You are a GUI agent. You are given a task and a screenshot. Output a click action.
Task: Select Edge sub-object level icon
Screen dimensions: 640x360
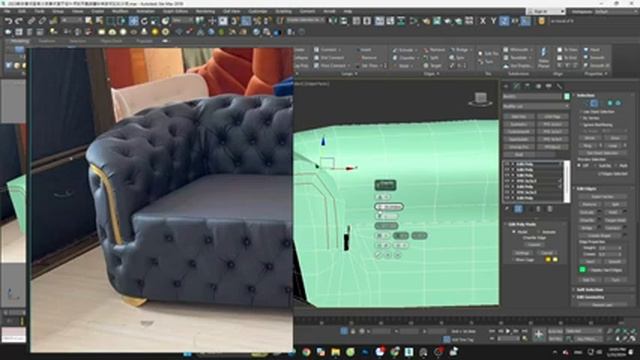[594, 103]
